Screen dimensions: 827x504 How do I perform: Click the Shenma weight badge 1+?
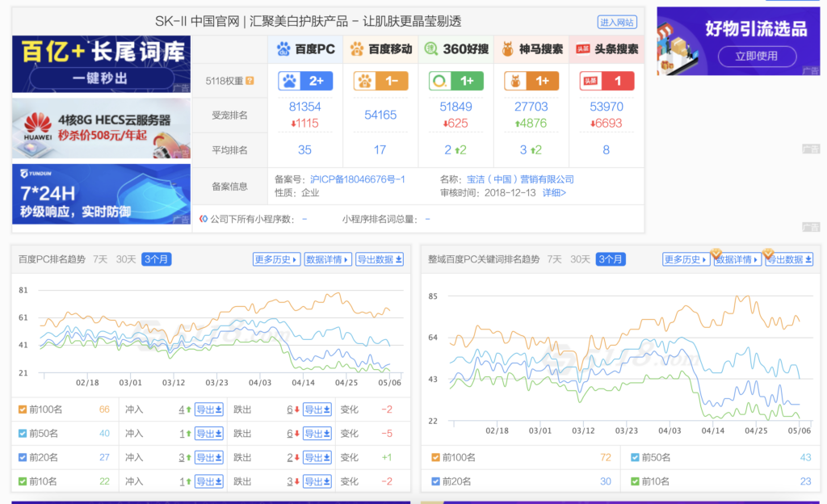tap(531, 81)
